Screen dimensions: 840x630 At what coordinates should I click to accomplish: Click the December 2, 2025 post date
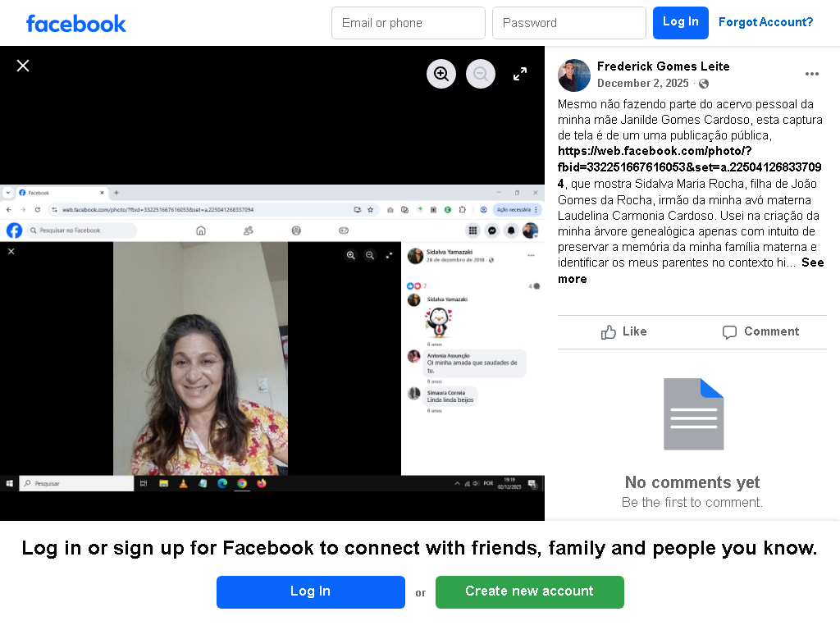tap(643, 83)
